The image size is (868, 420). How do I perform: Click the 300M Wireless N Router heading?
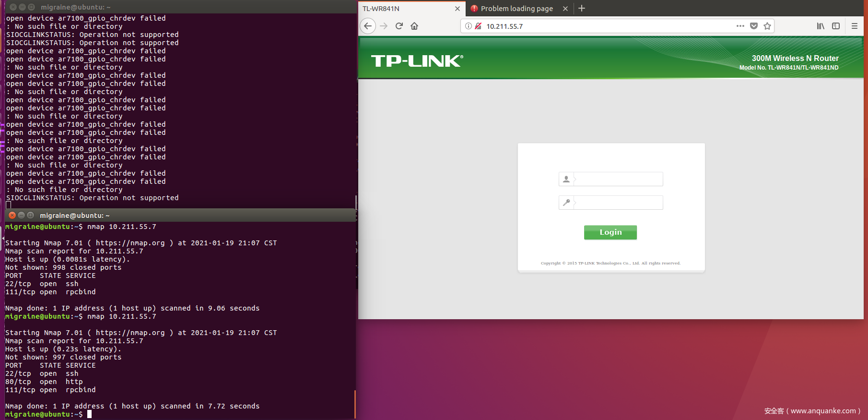[x=795, y=58]
